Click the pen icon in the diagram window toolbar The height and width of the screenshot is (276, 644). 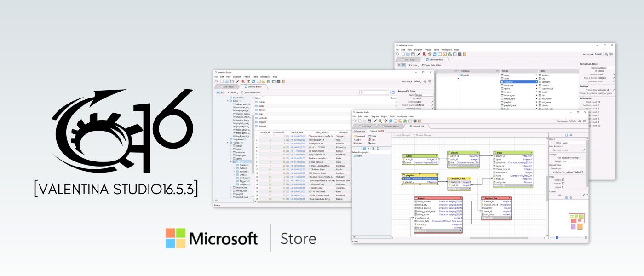375,121
